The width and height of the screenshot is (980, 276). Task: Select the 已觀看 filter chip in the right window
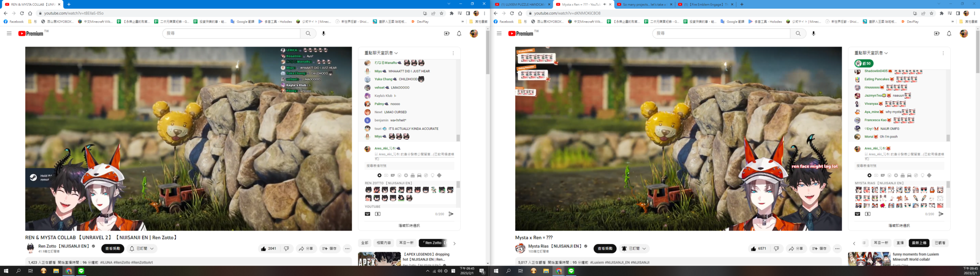940,243
